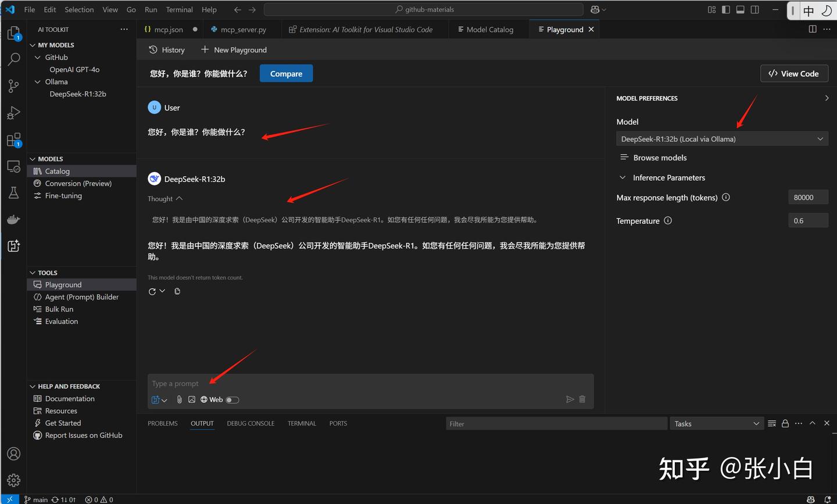Click the Compare button

tap(286, 74)
